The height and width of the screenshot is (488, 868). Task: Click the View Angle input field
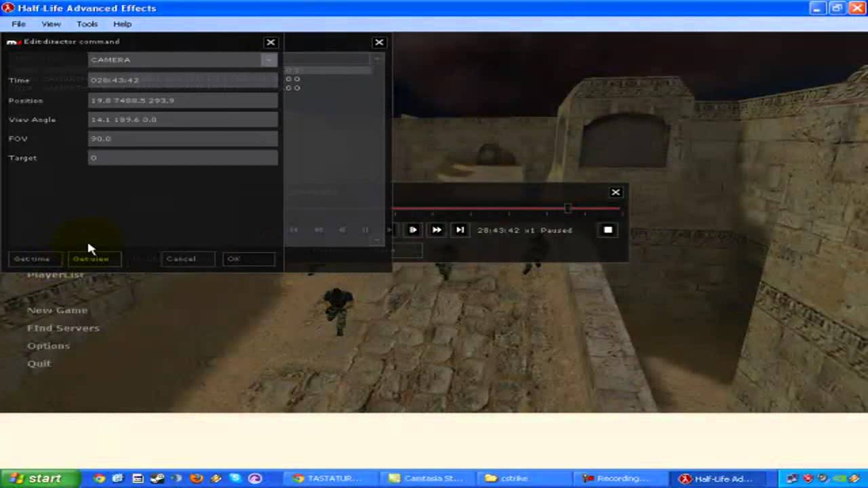point(183,119)
